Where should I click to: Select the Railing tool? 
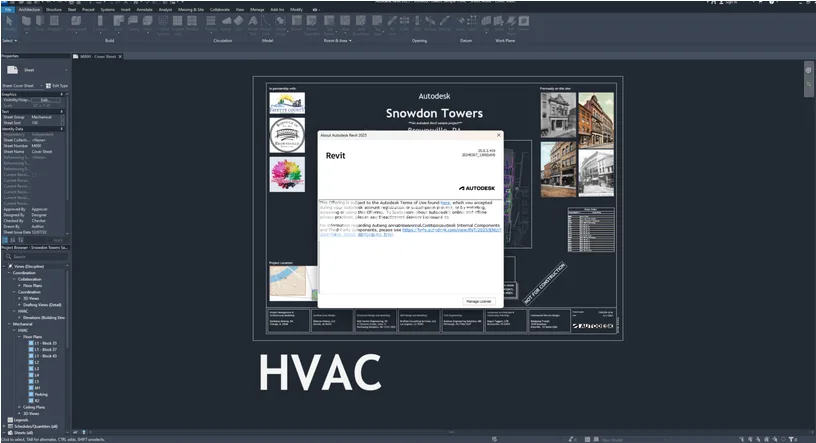click(x=211, y=22)
